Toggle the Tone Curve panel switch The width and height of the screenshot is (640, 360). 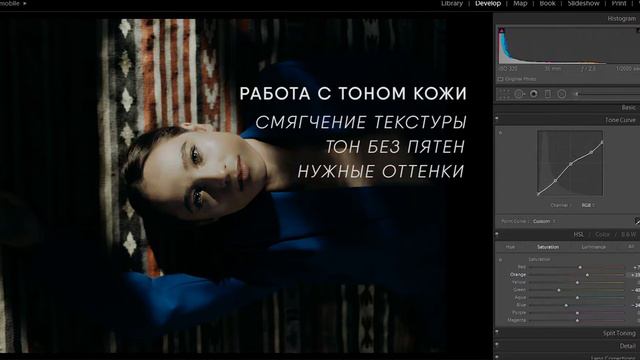pyautogui.click(x=497, y=118)
